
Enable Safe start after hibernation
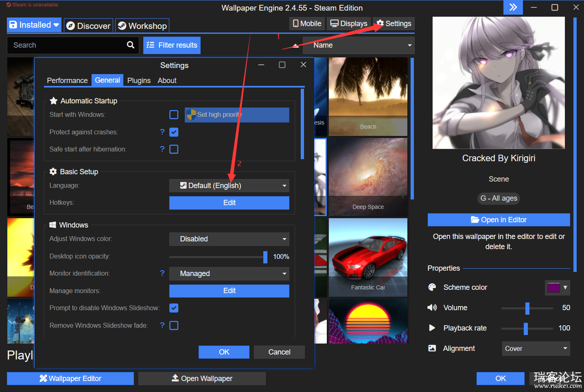(174, 149)
